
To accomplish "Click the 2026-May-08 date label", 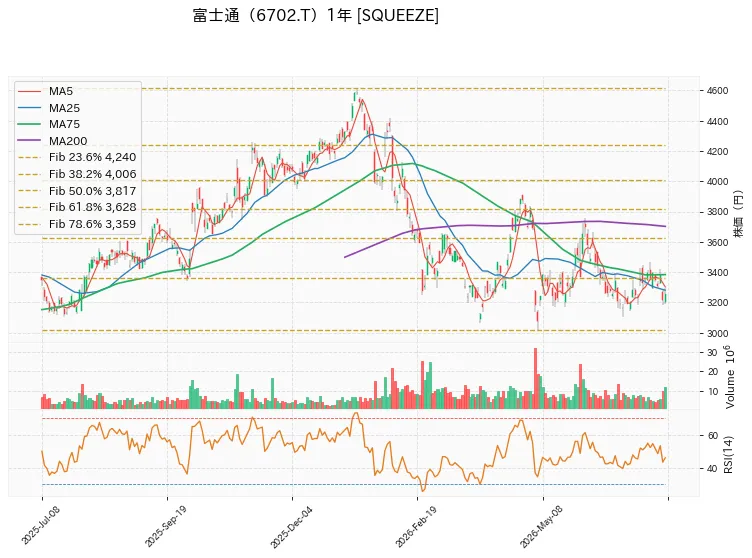I will coord(541,526).
